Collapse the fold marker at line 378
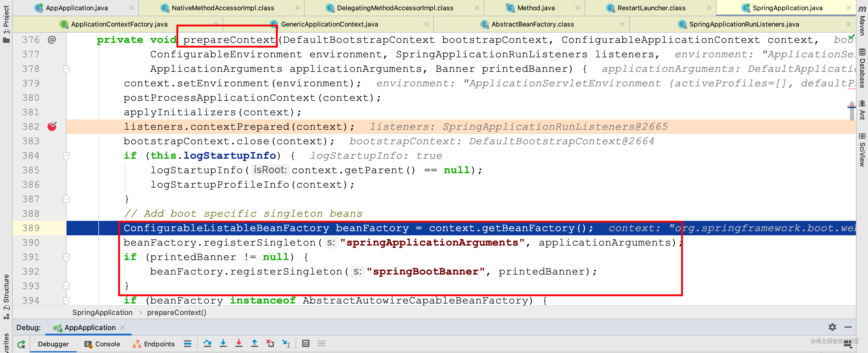This screenshot has height=353, width=868. click(x=66, y=69)
